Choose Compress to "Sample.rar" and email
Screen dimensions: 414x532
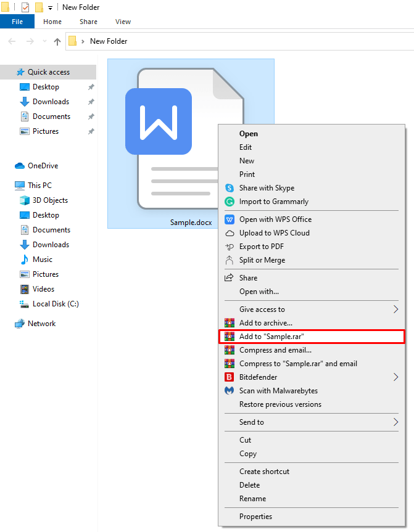click(x=312, y=363)
